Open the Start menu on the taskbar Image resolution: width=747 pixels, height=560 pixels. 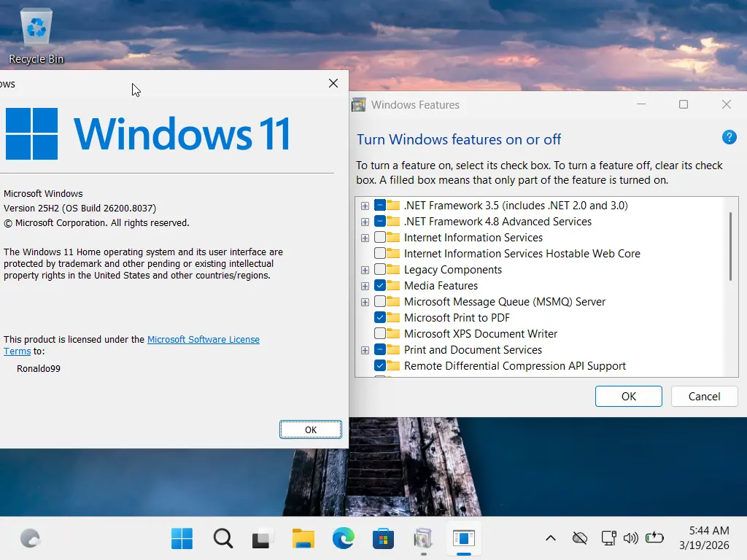click(182, 539)
